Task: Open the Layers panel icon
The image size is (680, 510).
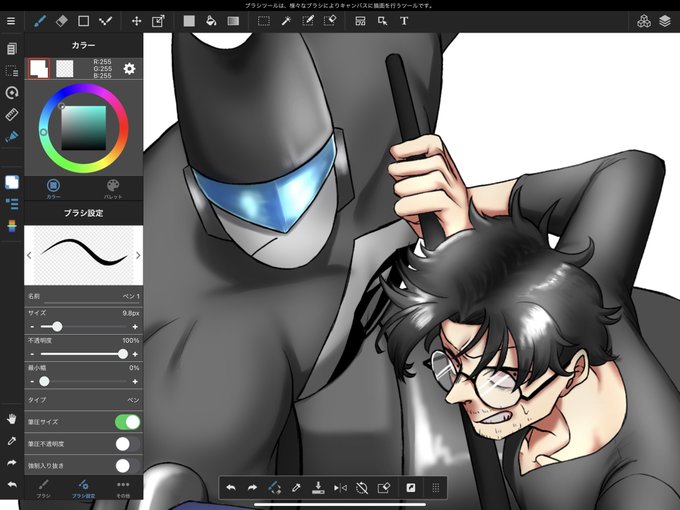Action: tap(665, 21)
